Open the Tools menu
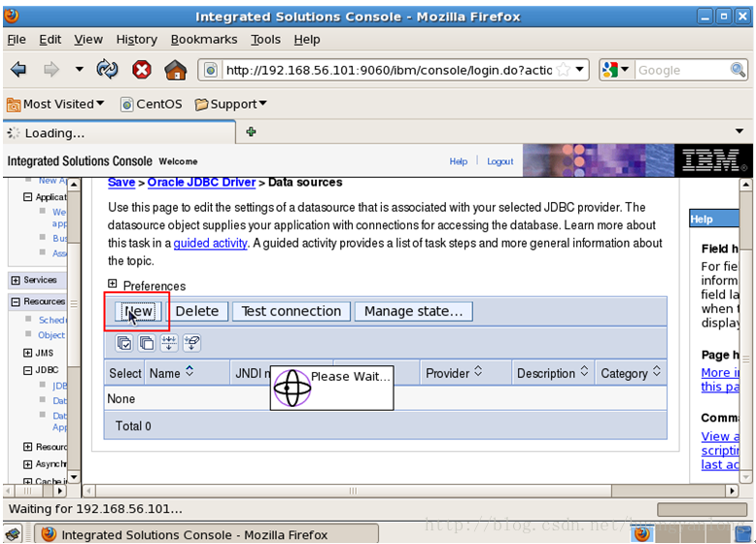The width and height of the screenshot is (756, 544). pyautogui.click(x=265, y=40)
